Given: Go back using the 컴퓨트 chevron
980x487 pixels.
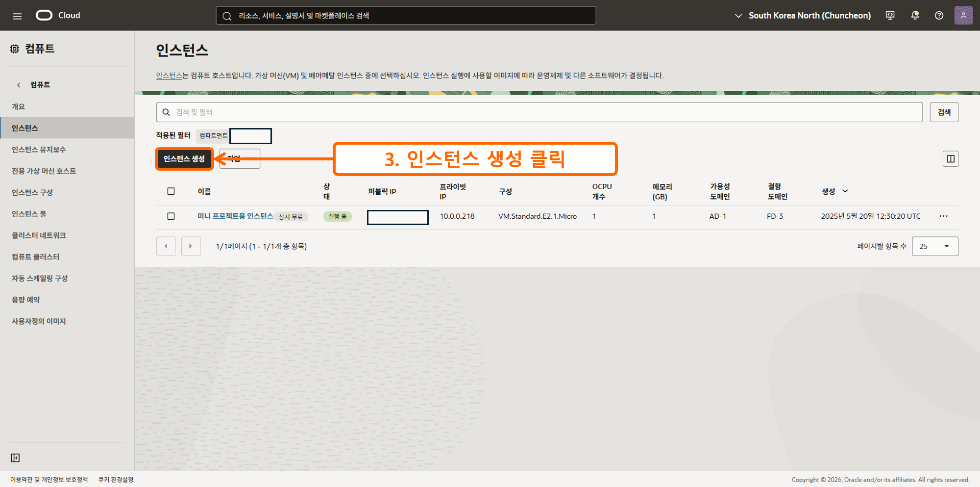Looking at the screenshot, I should point(19,85).
